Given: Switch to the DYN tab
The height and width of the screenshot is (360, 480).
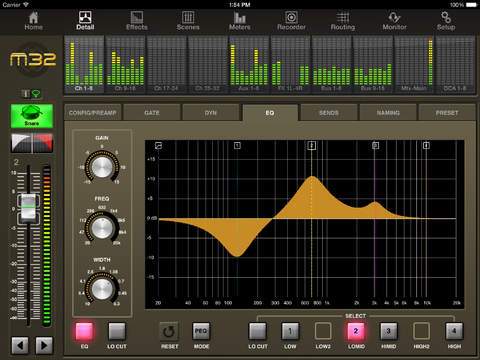Looking at the screenshot, I should tap(211, 113).
